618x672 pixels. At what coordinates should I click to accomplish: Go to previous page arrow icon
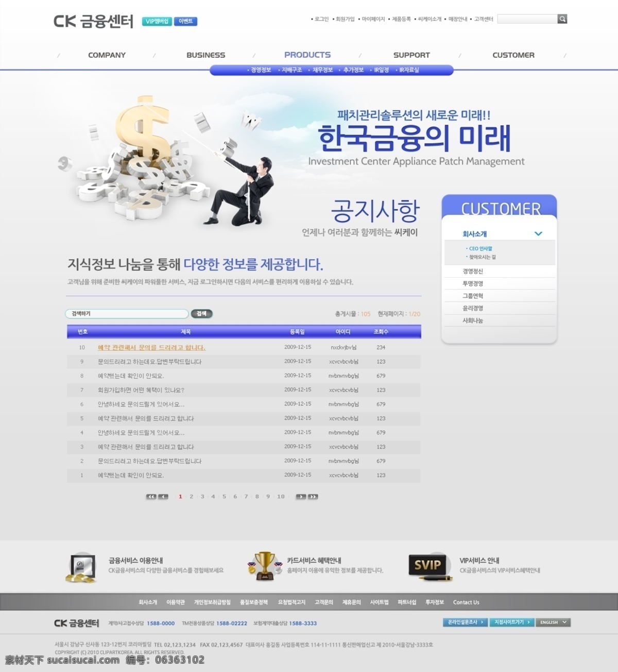(163, 497)
